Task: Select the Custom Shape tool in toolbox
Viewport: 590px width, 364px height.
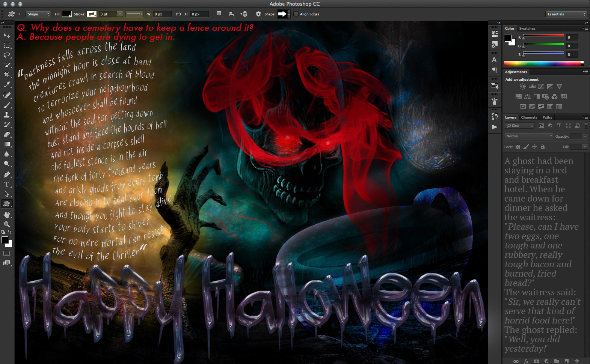Action: click(7, 204)
